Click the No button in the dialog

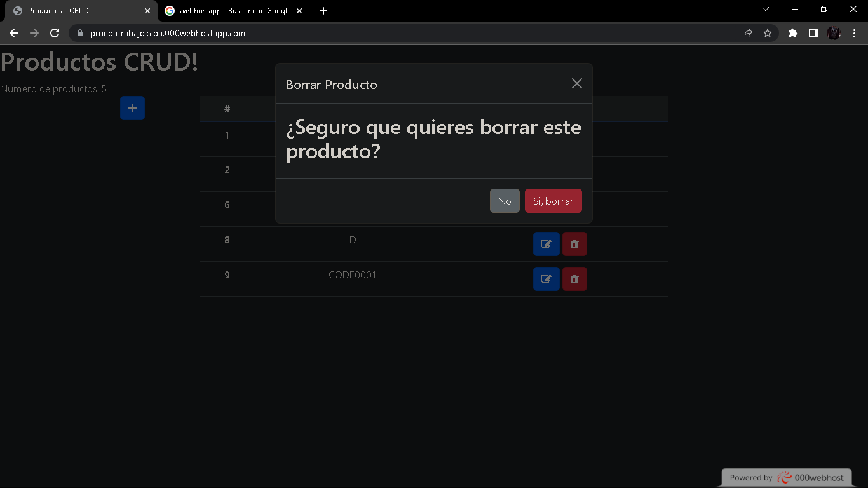coord(504,201)
